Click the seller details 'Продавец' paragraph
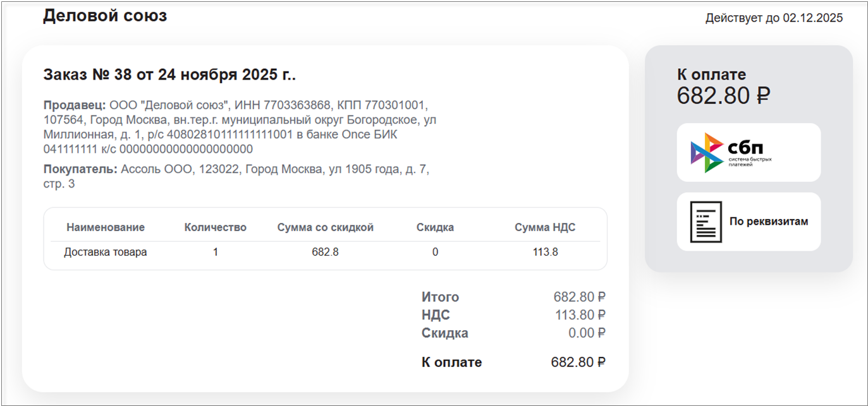This screenshot has height=406, width=868. click(x=239, y=127)
